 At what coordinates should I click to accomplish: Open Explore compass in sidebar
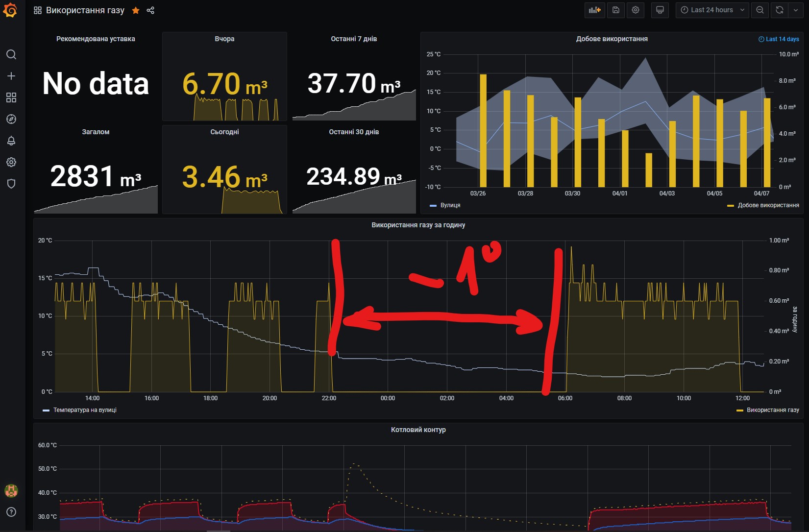click(x=11, y=119)
